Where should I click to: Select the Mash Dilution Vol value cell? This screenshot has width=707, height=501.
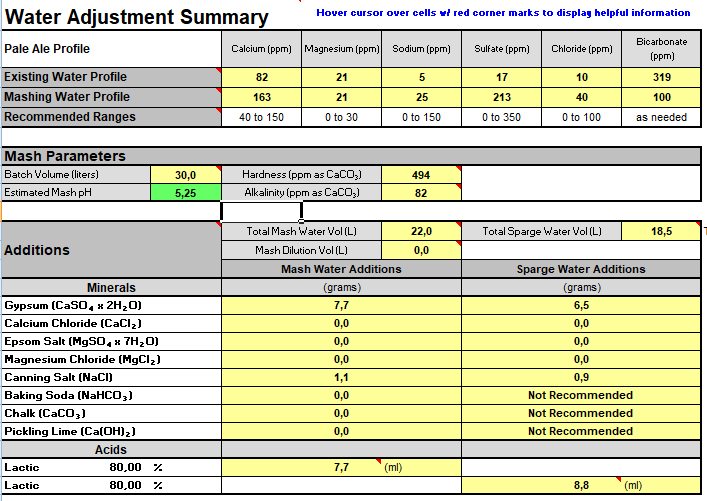tap(421, 250)
